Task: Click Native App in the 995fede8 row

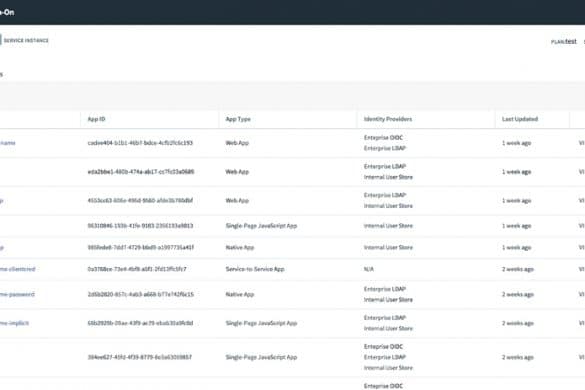Action: 240,247
